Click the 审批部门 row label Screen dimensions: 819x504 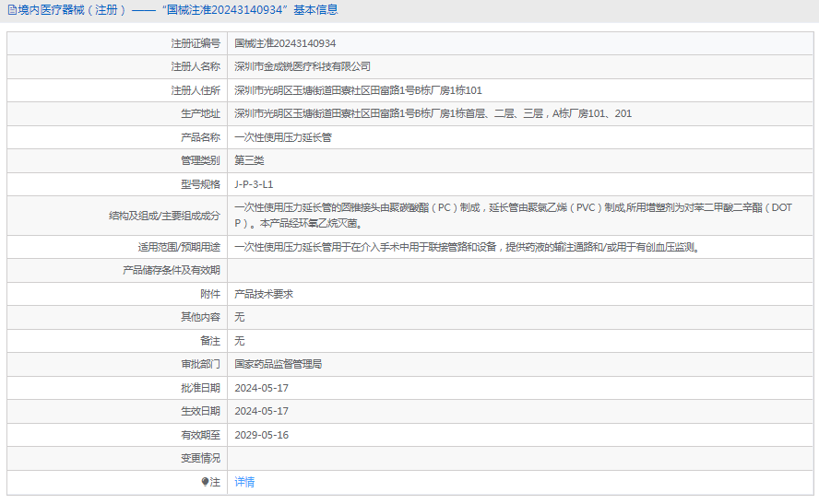tap(200, 364)
